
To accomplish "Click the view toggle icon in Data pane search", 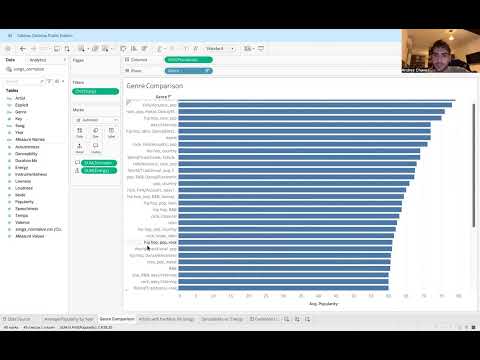I will pyautogui.click(x=57, y=81).
